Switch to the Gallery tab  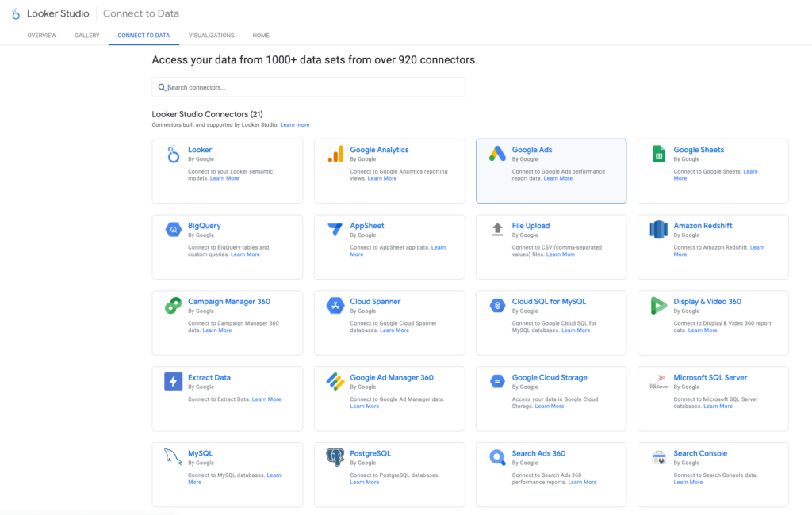pos(86,35)
